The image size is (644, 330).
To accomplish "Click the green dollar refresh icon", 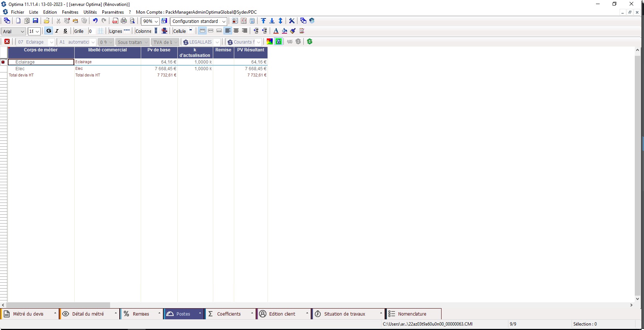I will tap(310, 42).
